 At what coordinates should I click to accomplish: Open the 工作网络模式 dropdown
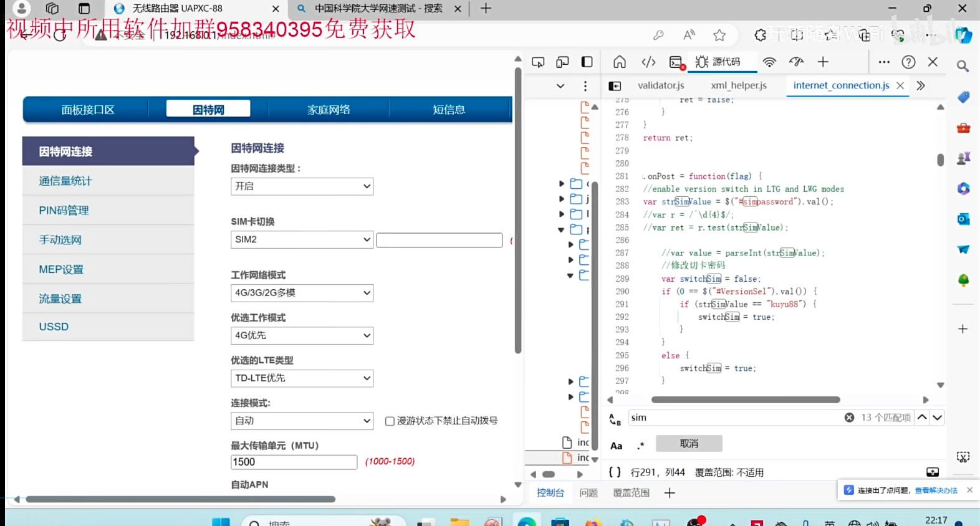(x=302, y=293)
